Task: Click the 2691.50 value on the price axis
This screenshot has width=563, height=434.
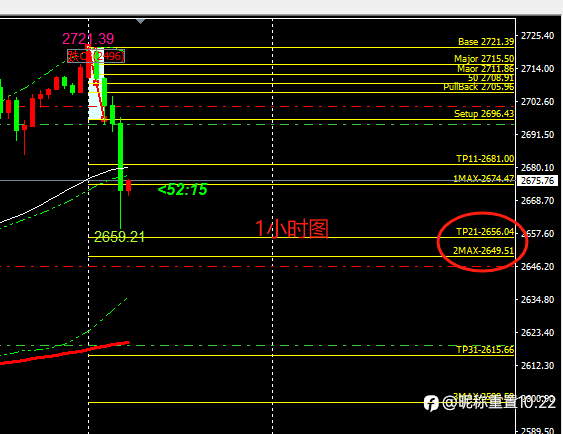Action: click(537, 135)
